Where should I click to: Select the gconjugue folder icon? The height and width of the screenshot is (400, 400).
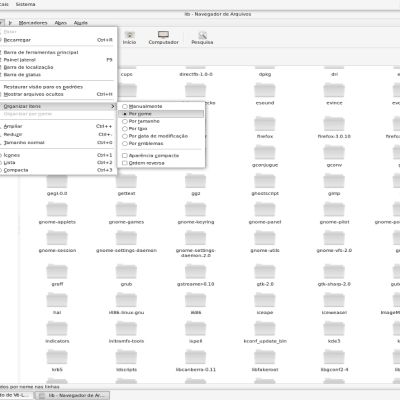[265, 152]
